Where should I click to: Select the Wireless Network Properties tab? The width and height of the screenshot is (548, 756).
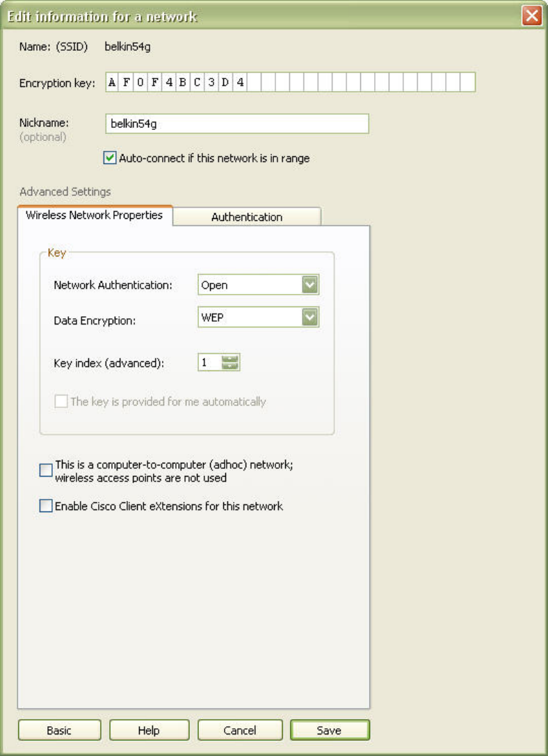[95, 215]
